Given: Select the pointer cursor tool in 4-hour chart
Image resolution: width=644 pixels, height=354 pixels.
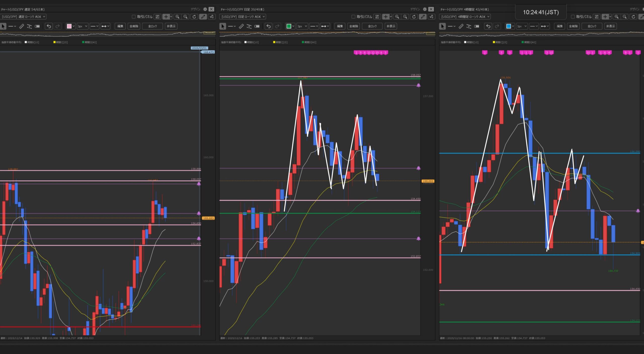Looking at the screenshot, I should 442,26.
